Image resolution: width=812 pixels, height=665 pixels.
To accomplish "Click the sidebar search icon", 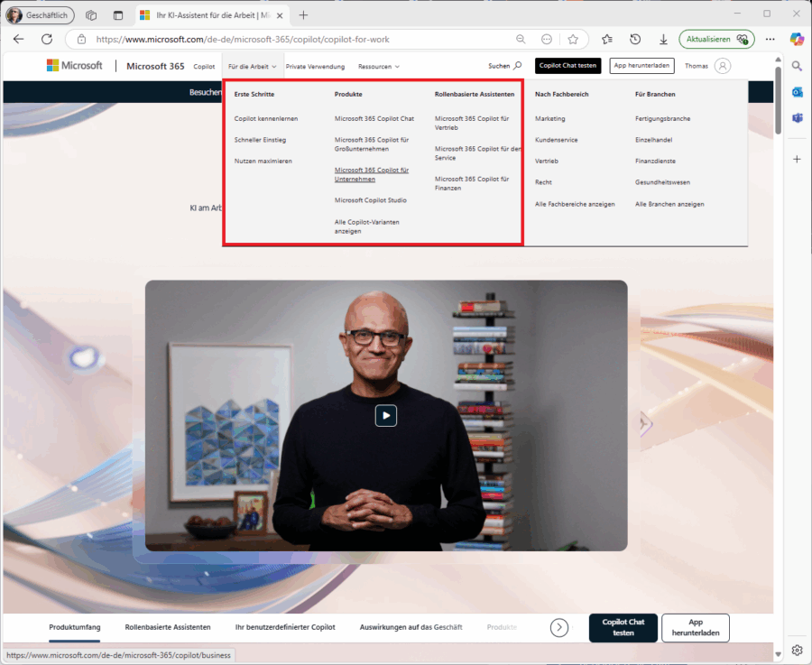I will 797,66.
